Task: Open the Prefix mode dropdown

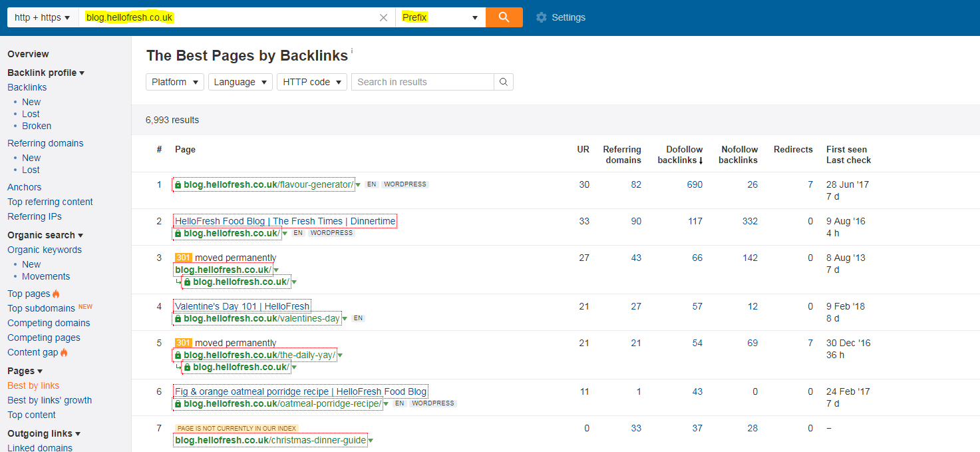Action: tap(440, 17)
